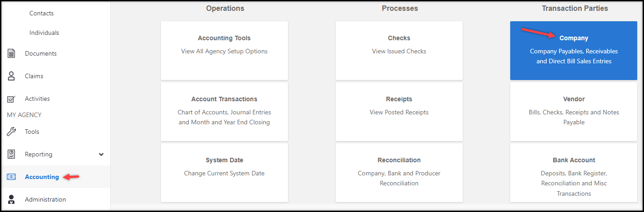Open the Reconciliation processes card
Image resolution: width=644 pixels, height=212 pixels.
(399, 172)
